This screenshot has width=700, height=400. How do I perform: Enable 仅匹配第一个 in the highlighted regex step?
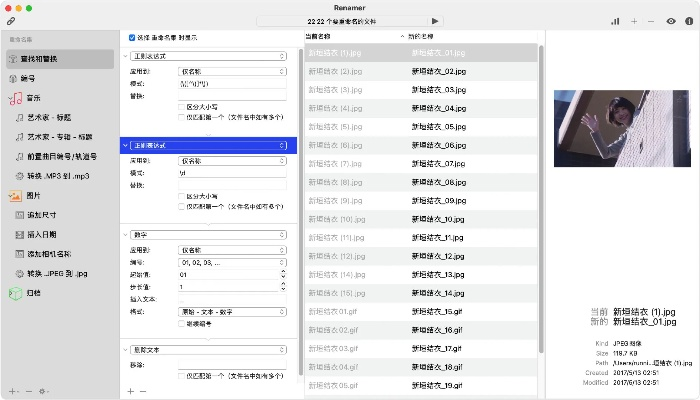(x=181, y=207)
